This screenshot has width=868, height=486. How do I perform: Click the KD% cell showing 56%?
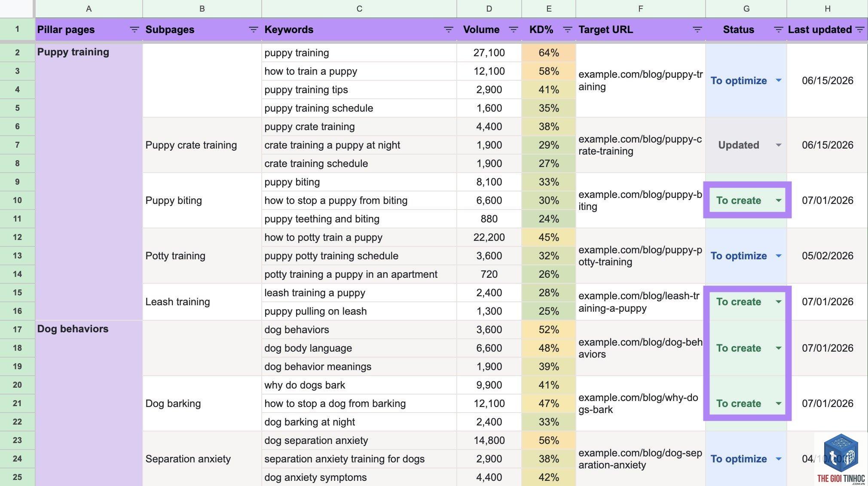(x=549, y=440)
